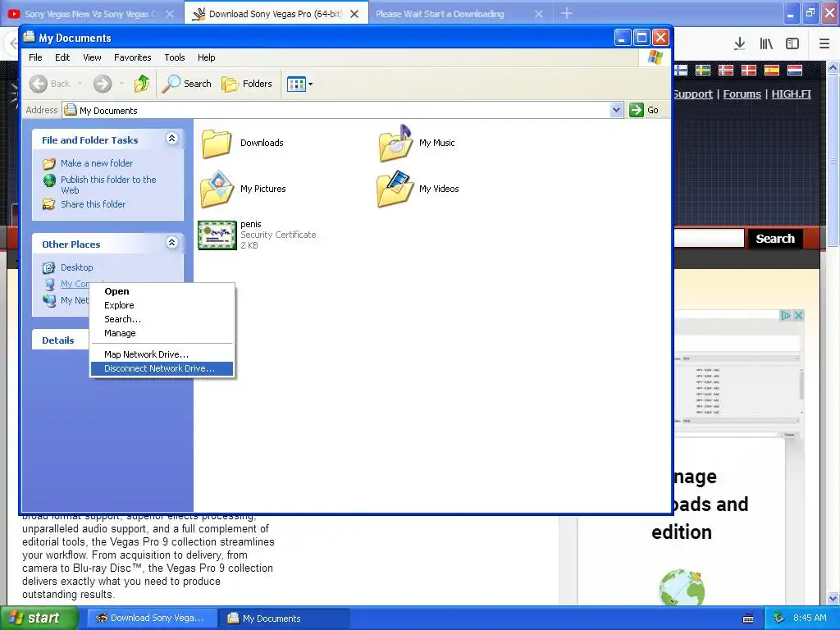
Task: Click the Details panel header
Action: 60,340
